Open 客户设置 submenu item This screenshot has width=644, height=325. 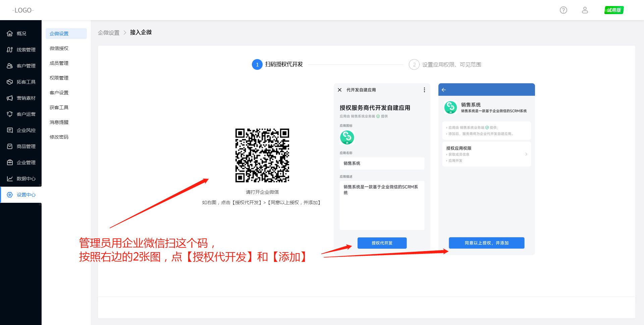pos(59,93)
